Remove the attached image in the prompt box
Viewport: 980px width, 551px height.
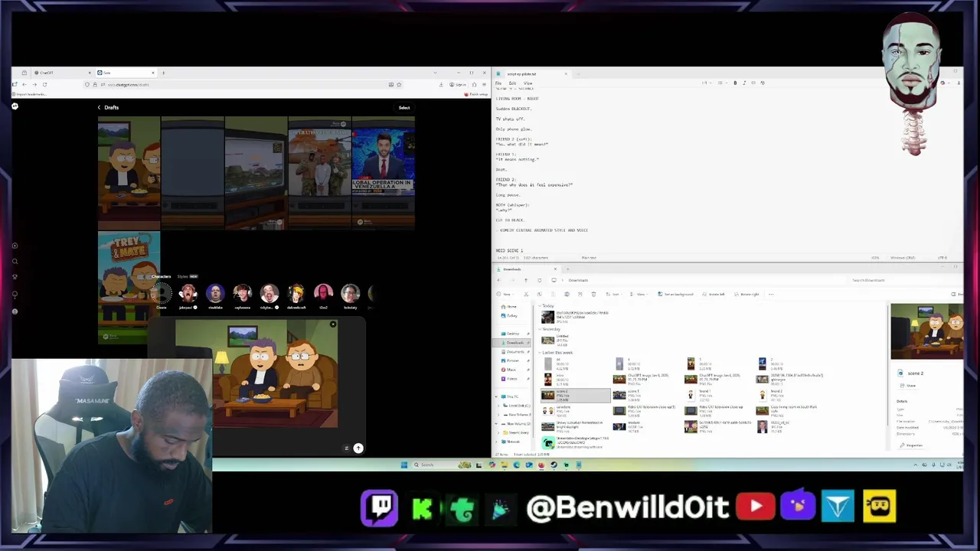tap(333, 324)
